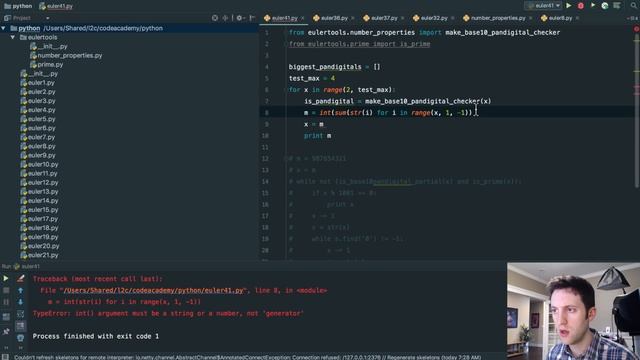The image size is (640, 360).
Task: Click the 'print m' line in editor
Action: tap(318, 136)
